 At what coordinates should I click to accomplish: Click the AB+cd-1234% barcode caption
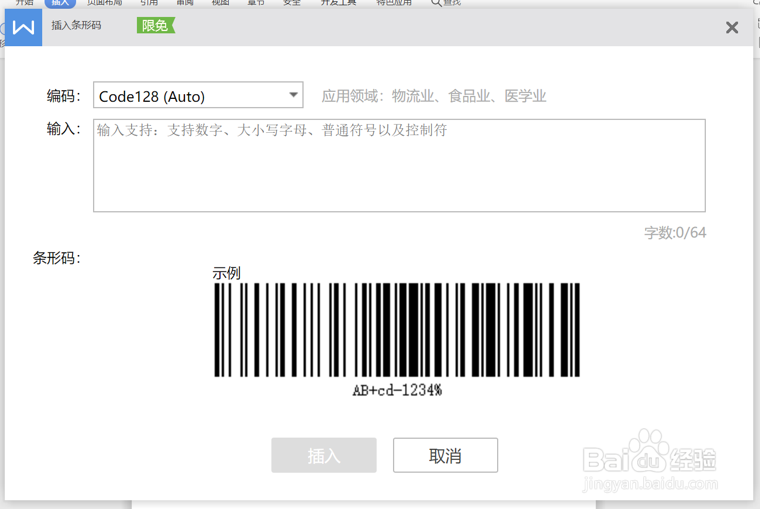397,390
